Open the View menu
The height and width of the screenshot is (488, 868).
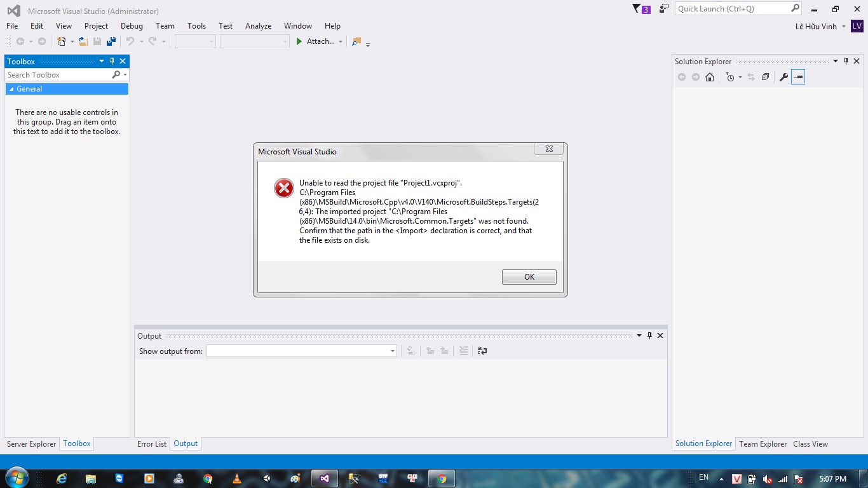click(x=64, y=26)
